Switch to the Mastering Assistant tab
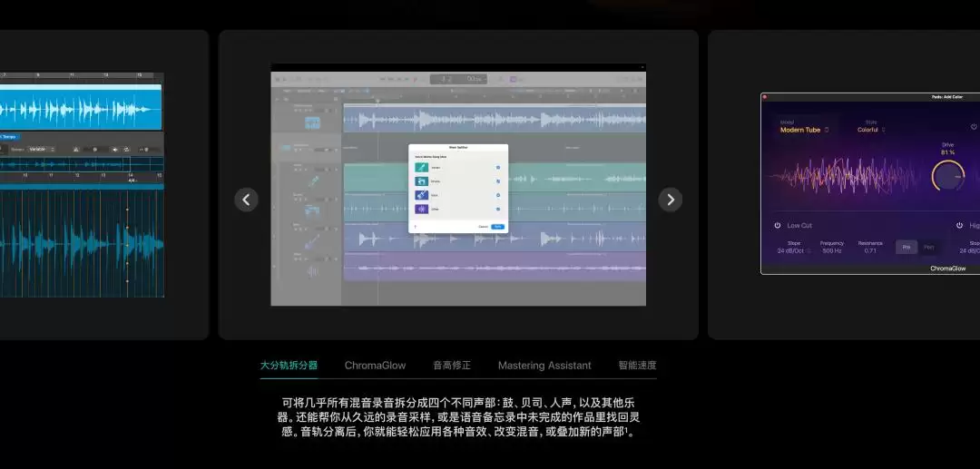This screenshot has height=469, width=980. click(544, 366)
